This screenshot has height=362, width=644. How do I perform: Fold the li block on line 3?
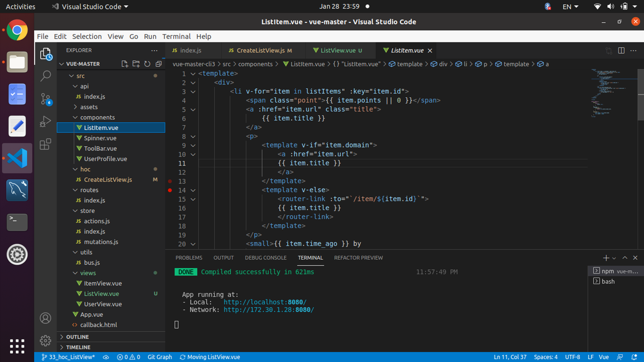(x=193, y=91)
